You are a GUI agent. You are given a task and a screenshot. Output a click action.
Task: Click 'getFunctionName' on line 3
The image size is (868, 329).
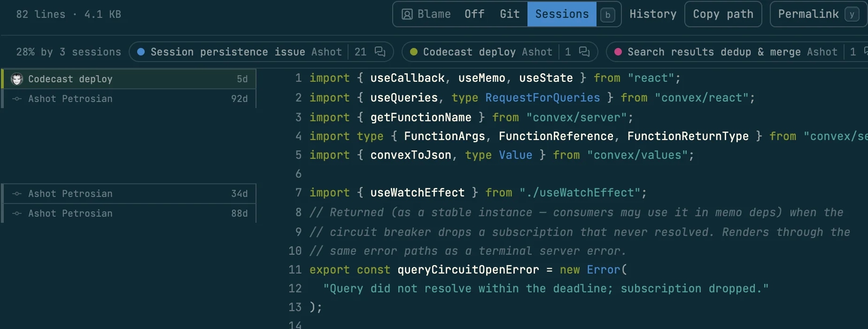(x=421, y=117)
